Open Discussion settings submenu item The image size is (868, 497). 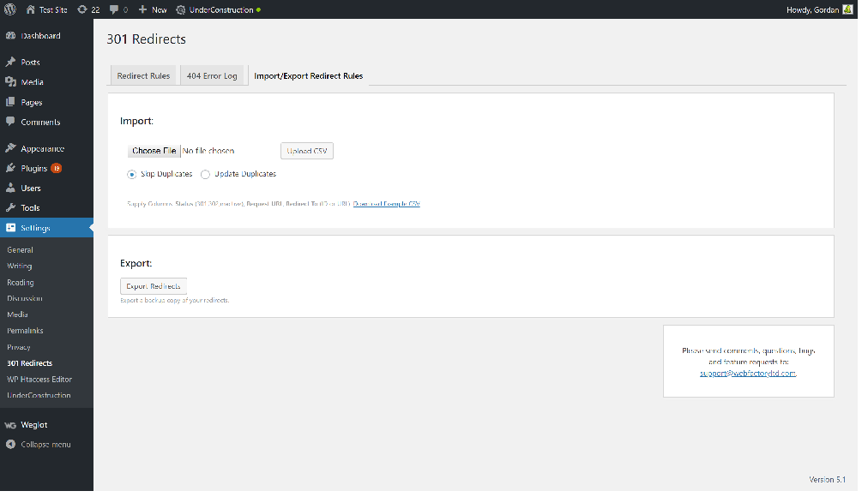click(x=24, y=298)
